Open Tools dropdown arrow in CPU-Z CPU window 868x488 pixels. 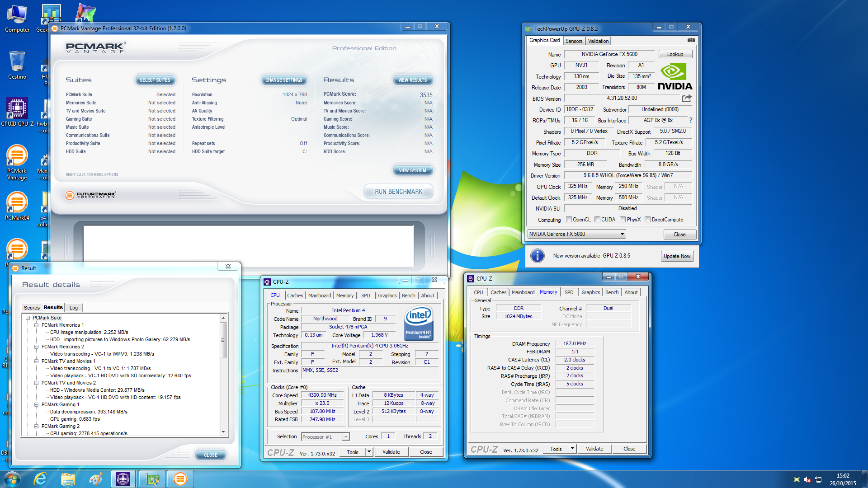tap(369, 452)
